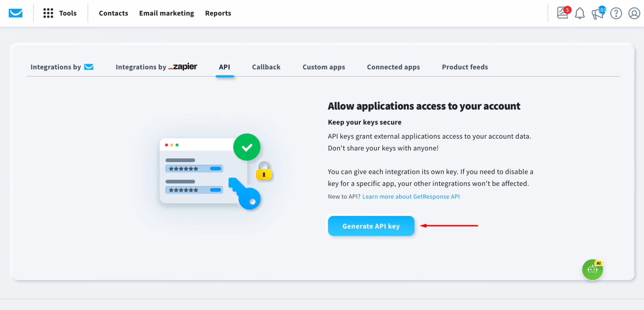Generate a new API key
The height and width of the screenshot is (310, 644).
371,226
